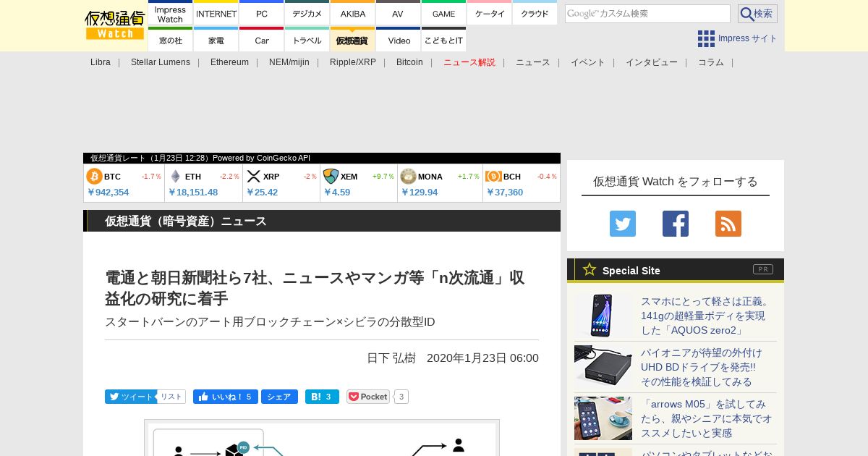This screenshot has width=868, height=456.
Task: Open the GAME Watch tab
Action: 443,14
